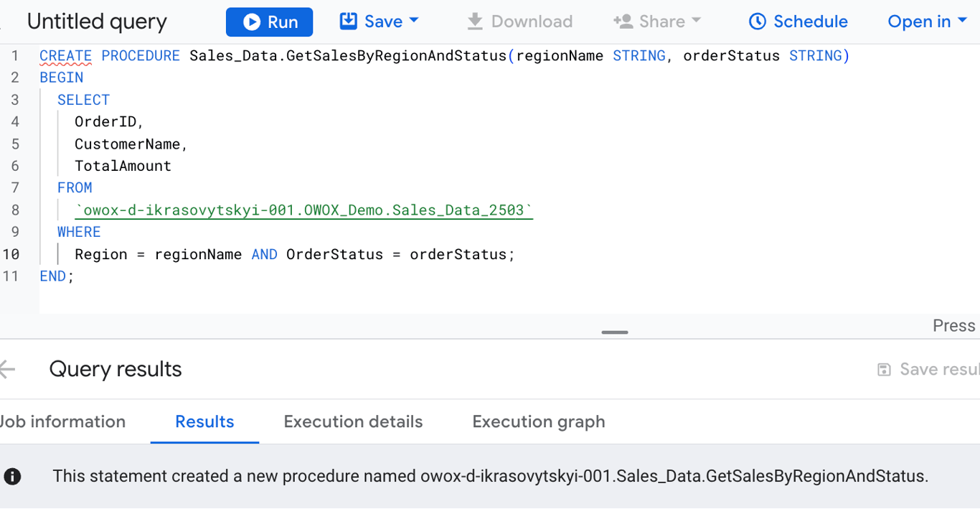
Task: Click the Download button
Action: [x=519, y=22]
